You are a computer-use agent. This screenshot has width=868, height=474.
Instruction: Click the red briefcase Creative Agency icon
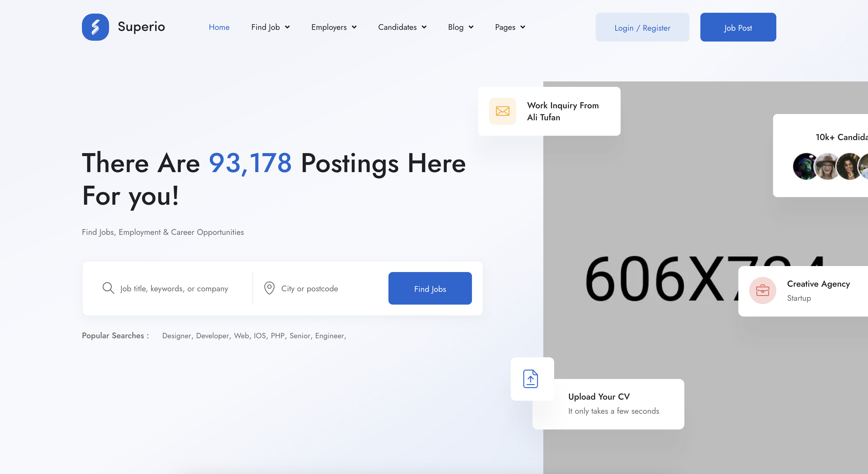pyautogui.click(x=762, y=290)
